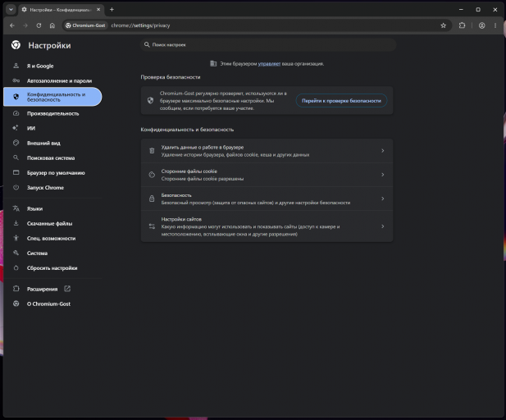The width and height of the screenshot is (506, 420).
Task: Click the person icon beside Я и Google
Action: [16, 66]
